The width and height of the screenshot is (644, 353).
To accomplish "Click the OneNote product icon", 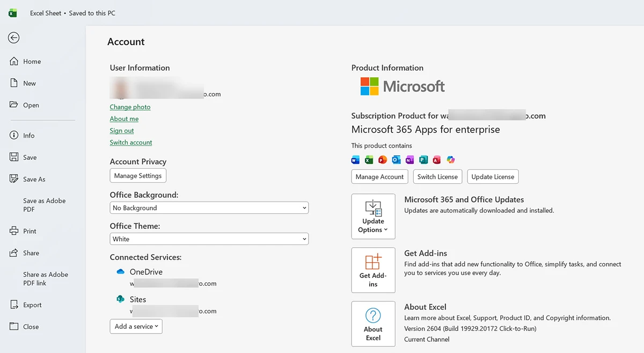I will 410,160.
